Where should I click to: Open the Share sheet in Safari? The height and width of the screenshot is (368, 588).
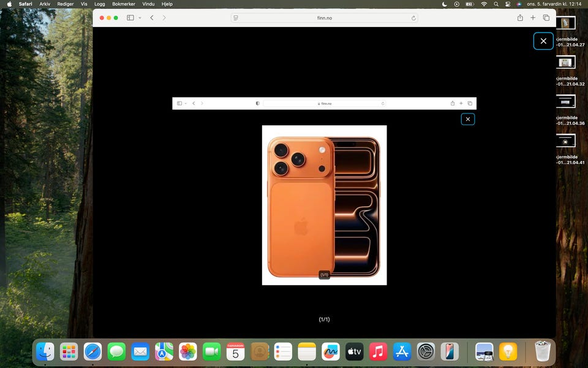coord(520,18)
